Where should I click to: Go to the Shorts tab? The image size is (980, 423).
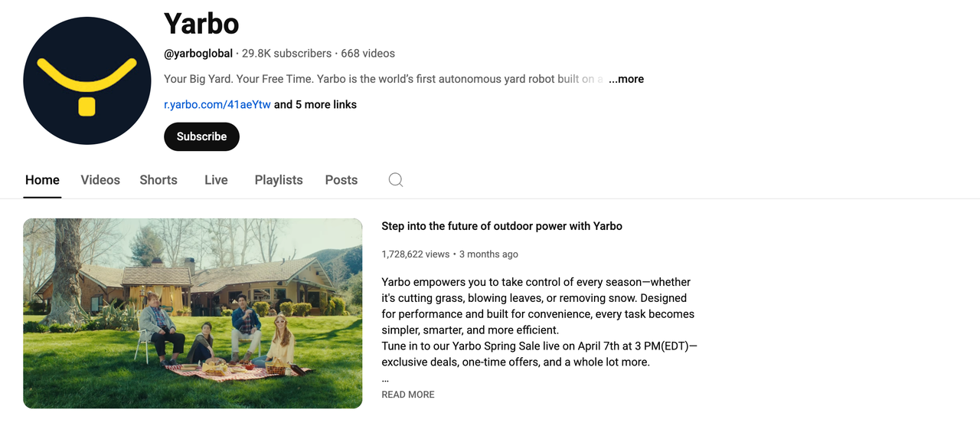tap(158, 180)
